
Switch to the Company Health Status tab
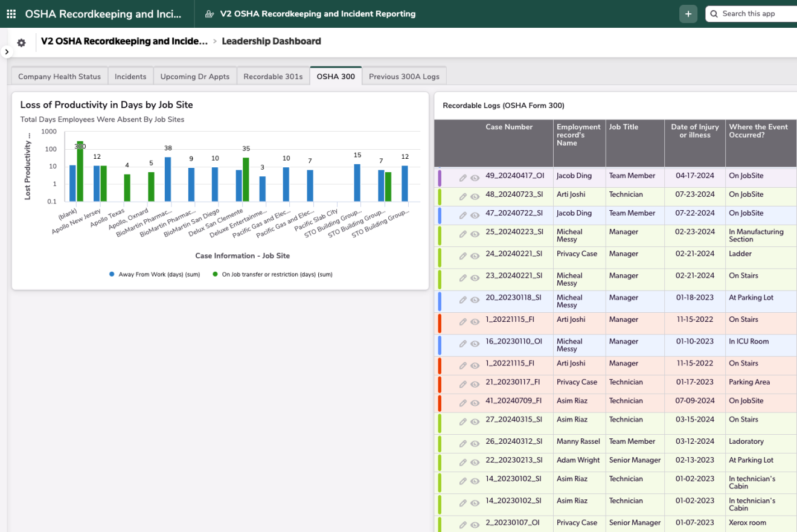59,77
